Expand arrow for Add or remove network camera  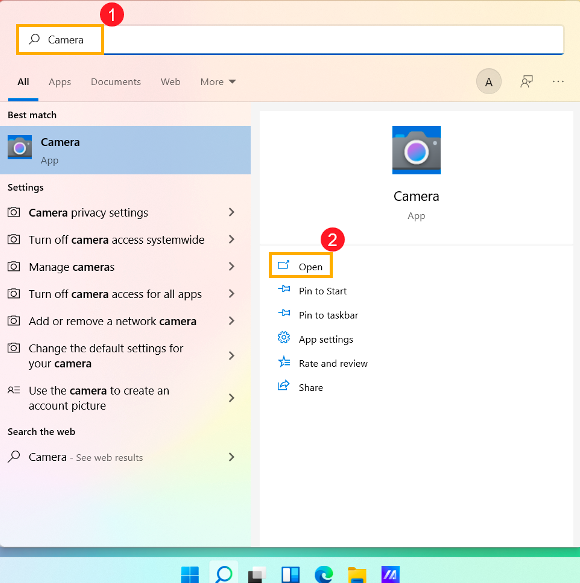click(x=231, y=321)
